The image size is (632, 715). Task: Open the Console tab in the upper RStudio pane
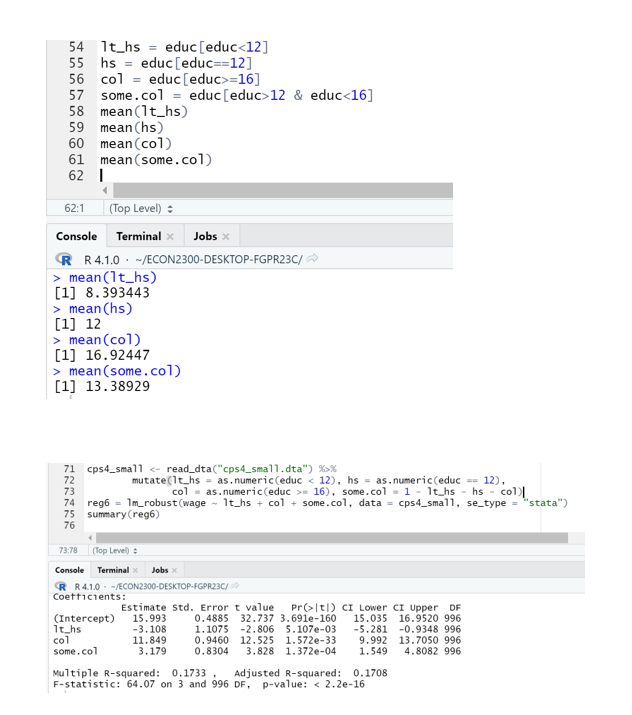pos(76,236)
